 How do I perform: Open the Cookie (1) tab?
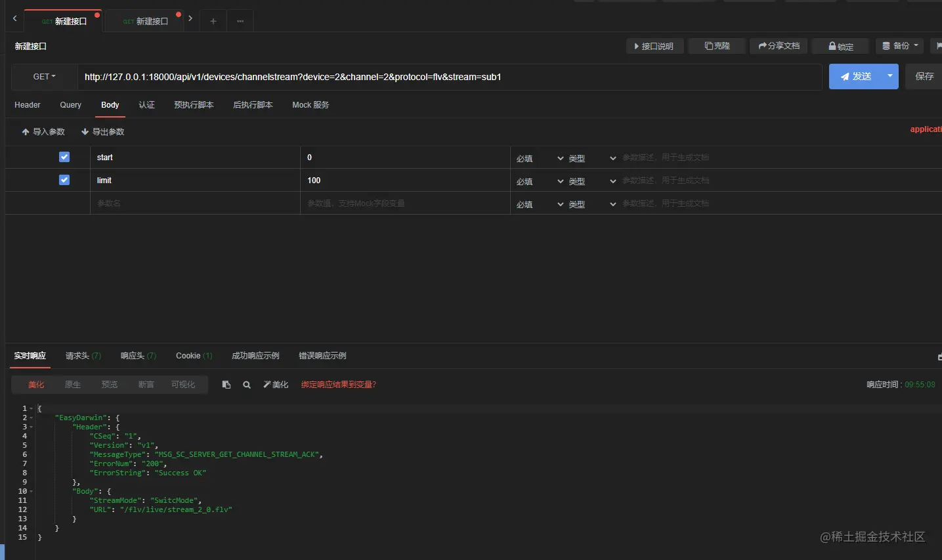[194, 356]
